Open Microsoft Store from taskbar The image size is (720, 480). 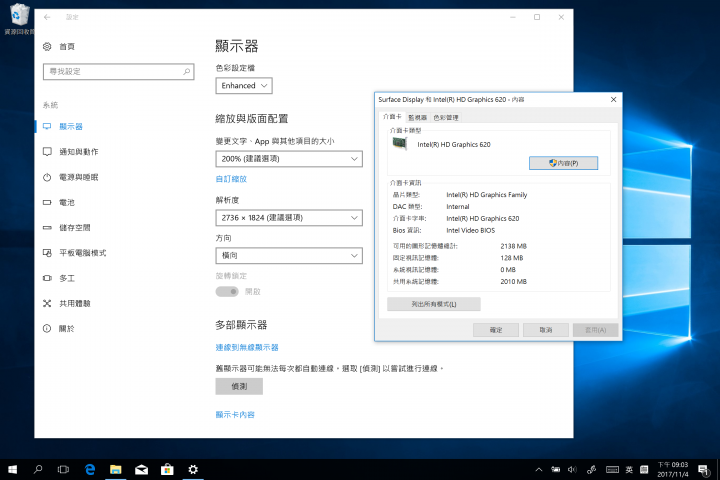point(167,469)
